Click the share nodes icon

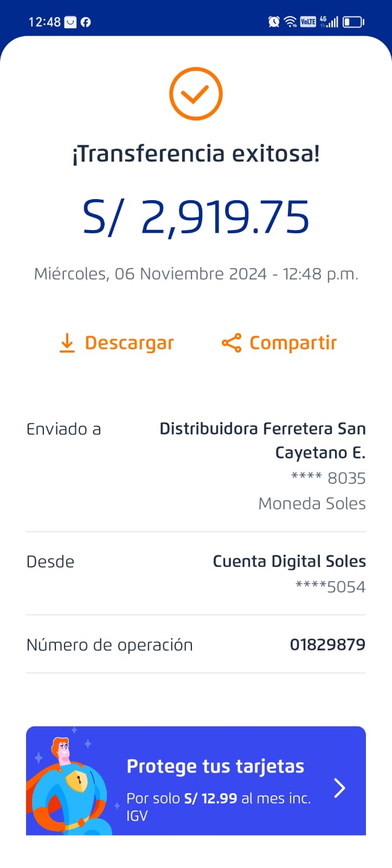tap(232, 343)
